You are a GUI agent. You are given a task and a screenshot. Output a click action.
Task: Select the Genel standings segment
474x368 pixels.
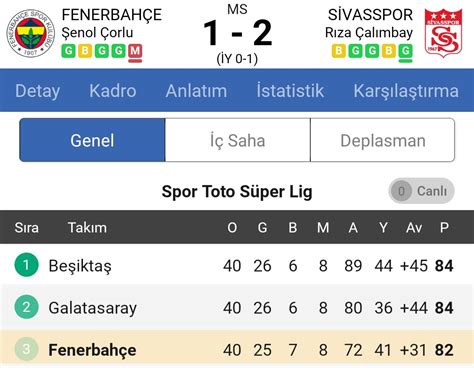(92, 140)
